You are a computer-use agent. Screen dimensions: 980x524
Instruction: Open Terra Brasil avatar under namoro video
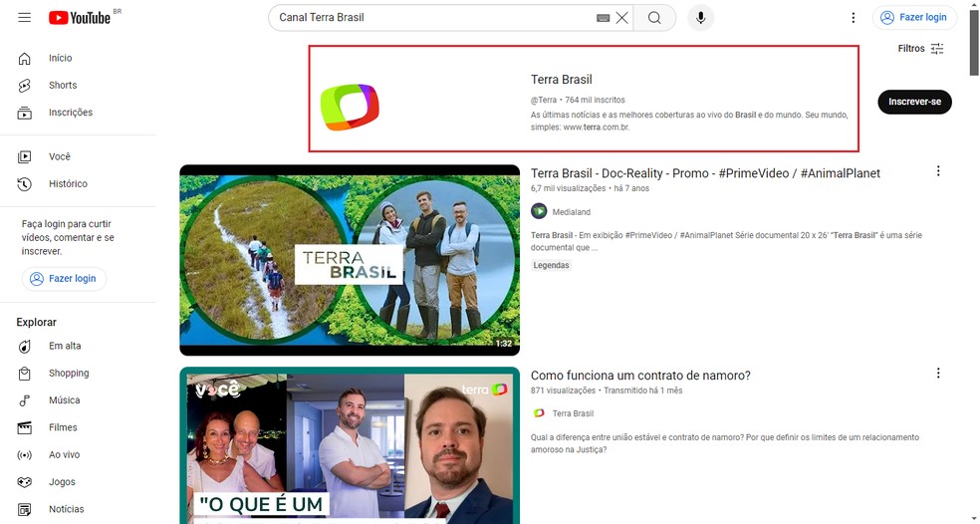(x=538, y=413)
